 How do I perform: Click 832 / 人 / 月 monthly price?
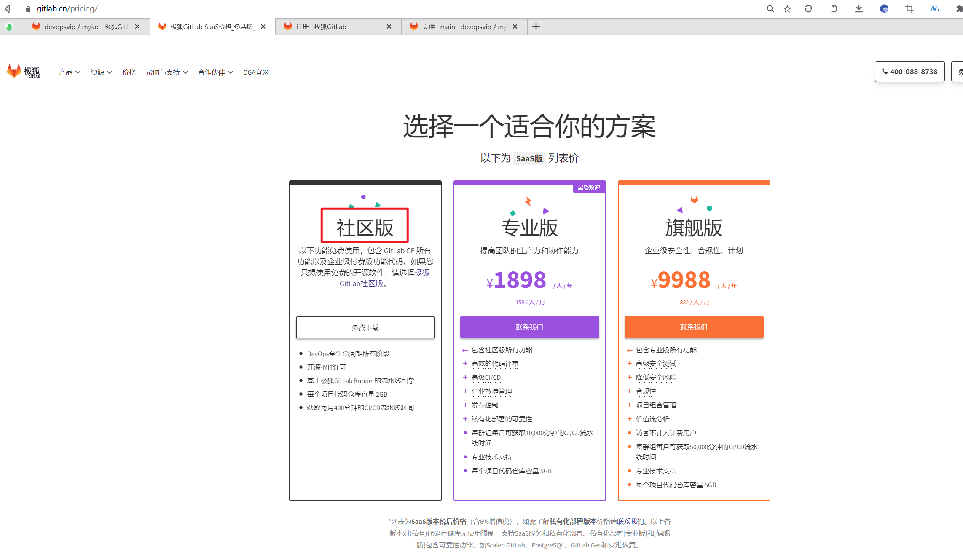tap(695, 303)
